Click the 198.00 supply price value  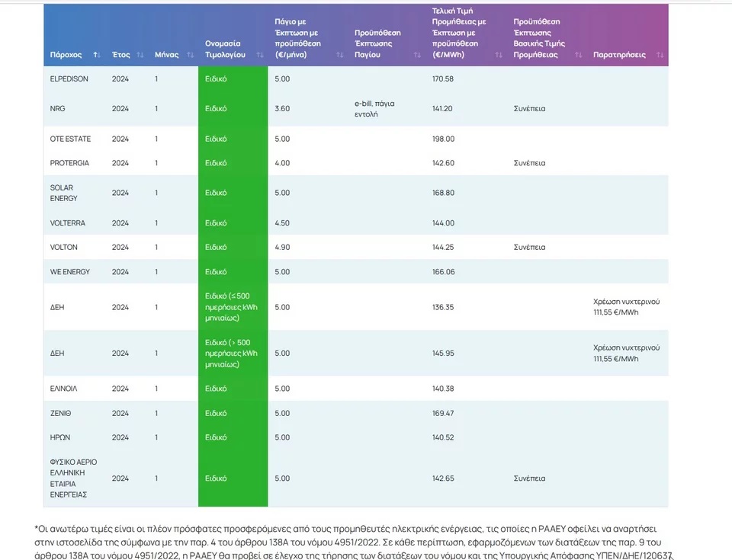tap(442, 139)
